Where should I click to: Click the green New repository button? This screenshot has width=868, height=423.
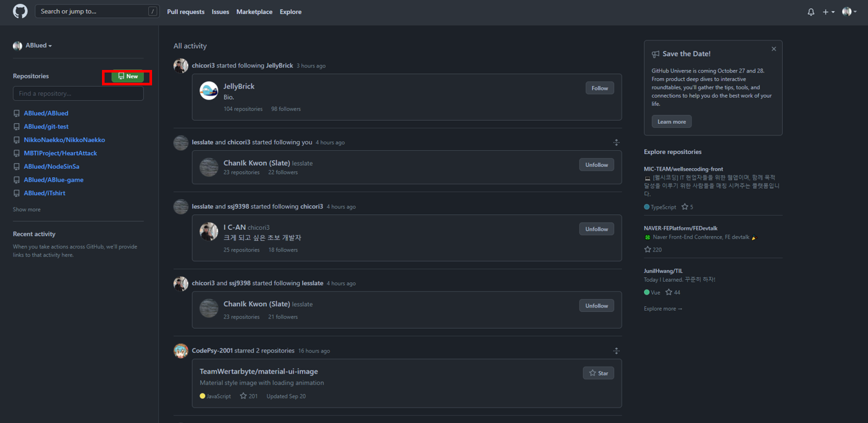point(128,76)
